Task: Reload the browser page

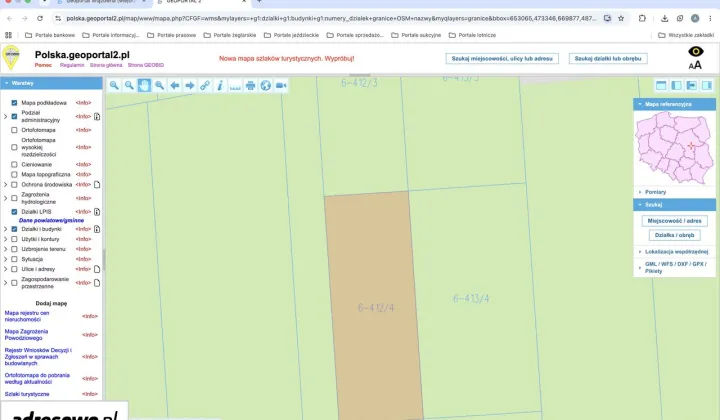Action: (40, 18)
